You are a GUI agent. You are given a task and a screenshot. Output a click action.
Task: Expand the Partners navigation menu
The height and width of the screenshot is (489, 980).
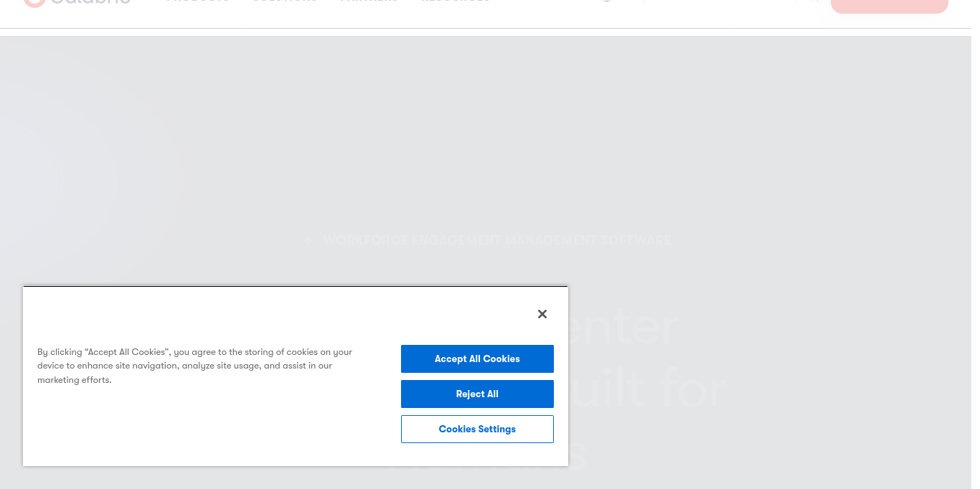[x=369, y=2]
